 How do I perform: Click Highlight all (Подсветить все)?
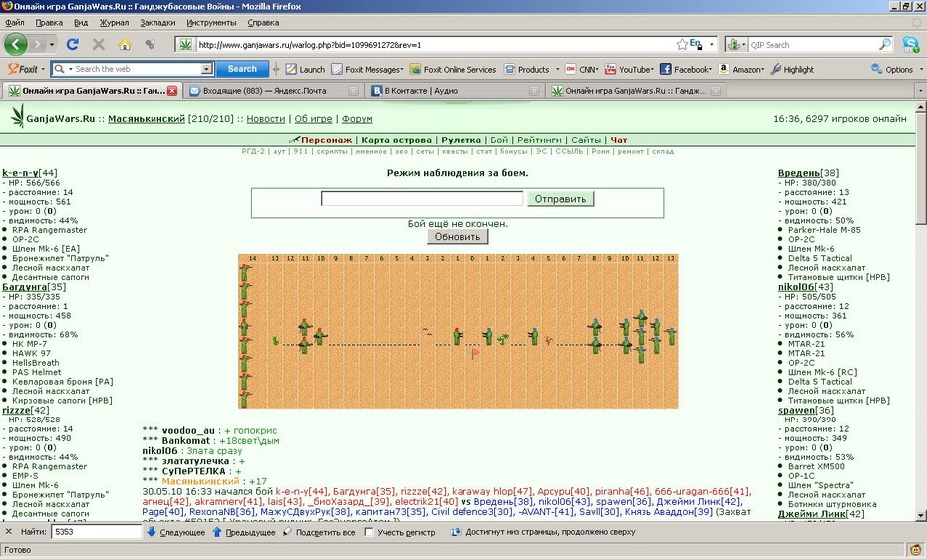[319, 532]
